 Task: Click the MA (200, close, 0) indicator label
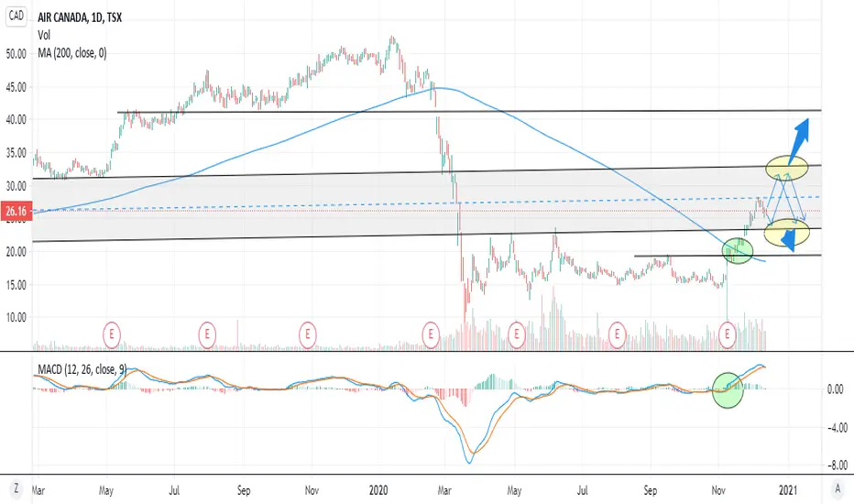(x=72, y=53)
